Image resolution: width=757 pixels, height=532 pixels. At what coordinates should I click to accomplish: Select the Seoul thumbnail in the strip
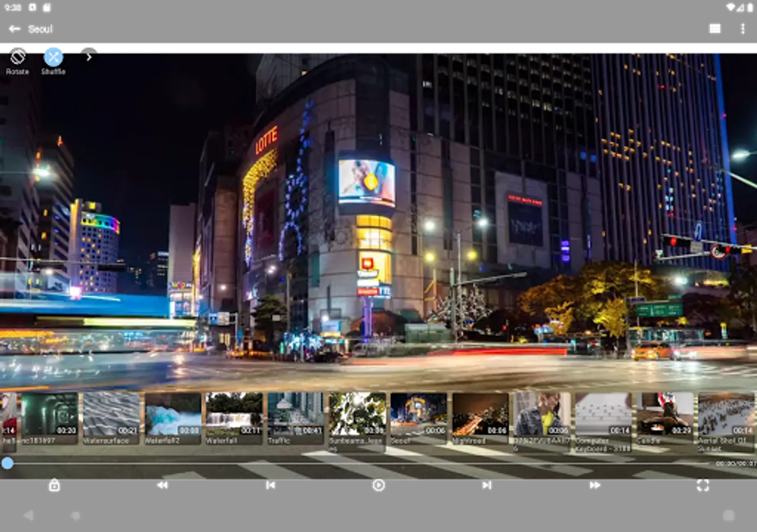click(x=419, y=418)
